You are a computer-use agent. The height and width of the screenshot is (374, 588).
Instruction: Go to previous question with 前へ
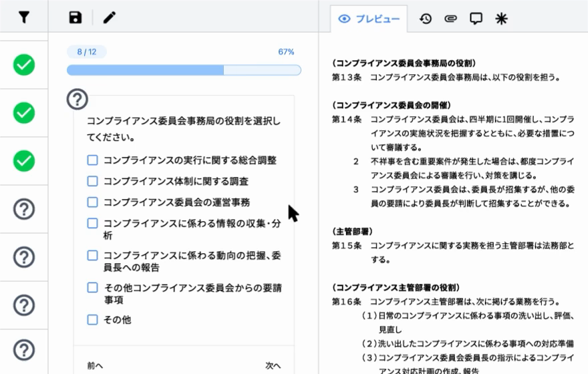(95, 365)
